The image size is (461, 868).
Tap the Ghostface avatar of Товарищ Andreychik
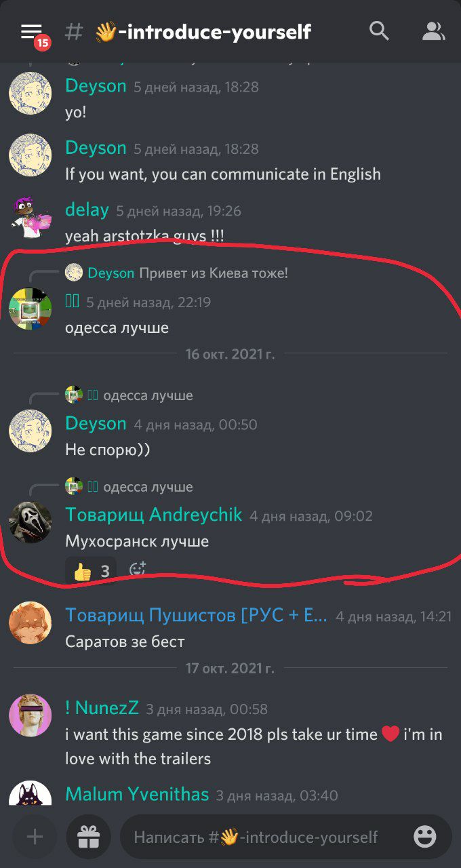coord(31,522)
